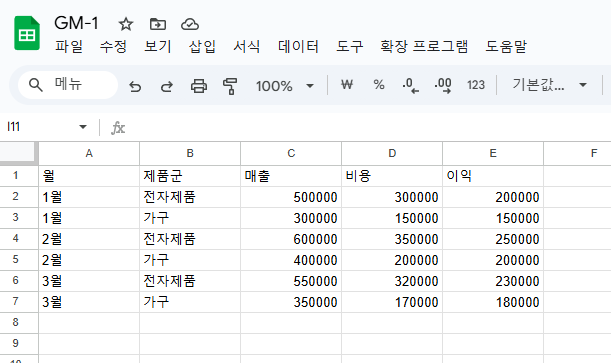This screenshot has width=611, height=363.
Task: Select the paint format roller icon
Action: [x=230, y=86]
